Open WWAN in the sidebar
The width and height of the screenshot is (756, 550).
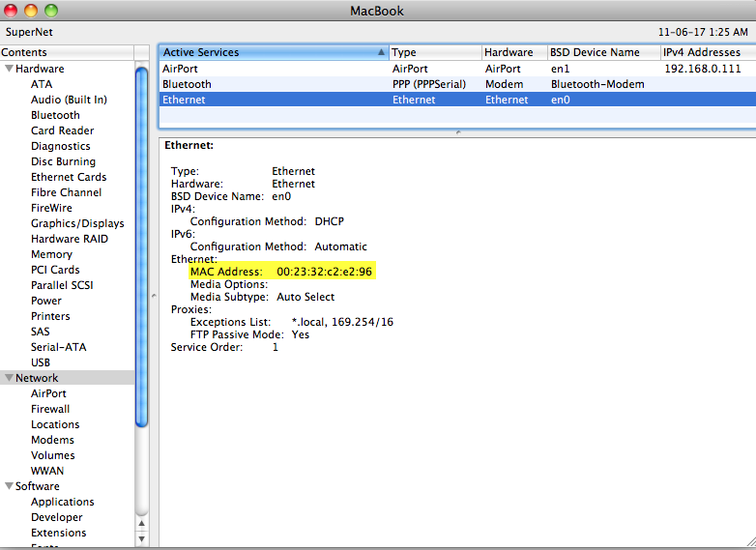47,471
